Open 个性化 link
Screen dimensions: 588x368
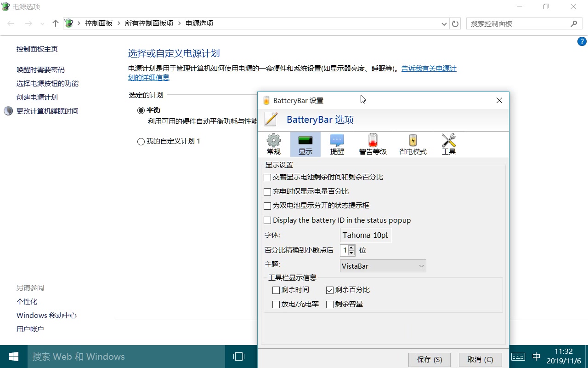27,302
